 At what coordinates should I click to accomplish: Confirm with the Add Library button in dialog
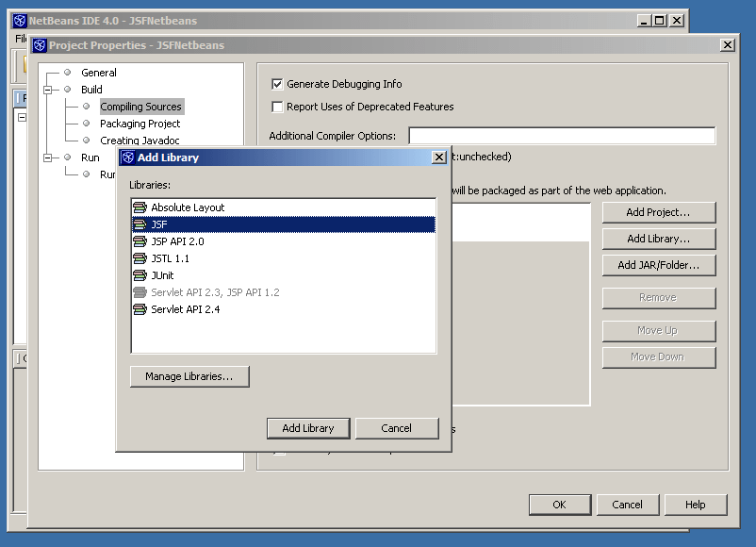[308, 428]
